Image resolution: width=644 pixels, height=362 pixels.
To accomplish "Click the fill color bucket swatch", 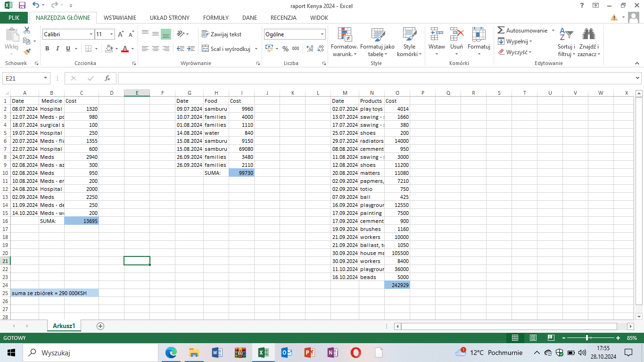I will (x=109, y=49).
